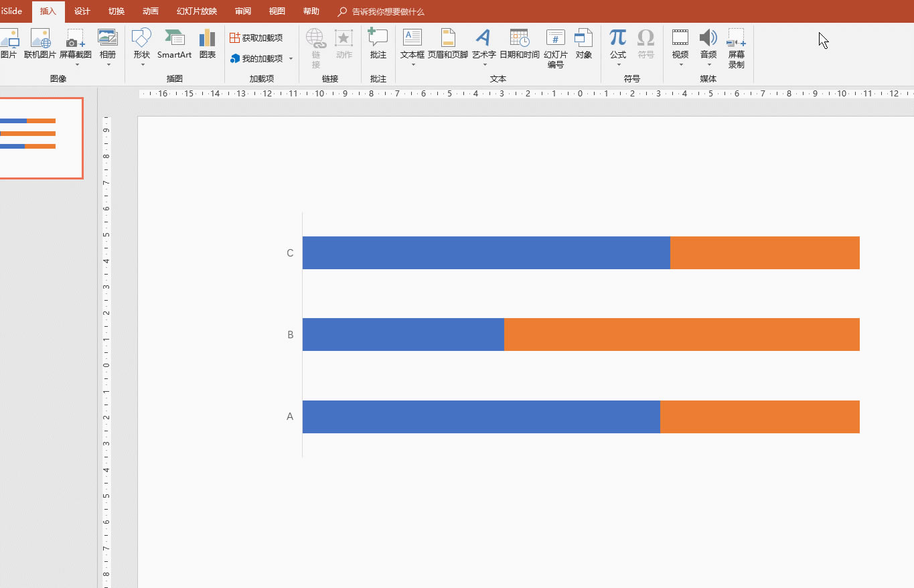
Task: Select the slide thumbnail in the panel
Action: click(x=41, y=138)
